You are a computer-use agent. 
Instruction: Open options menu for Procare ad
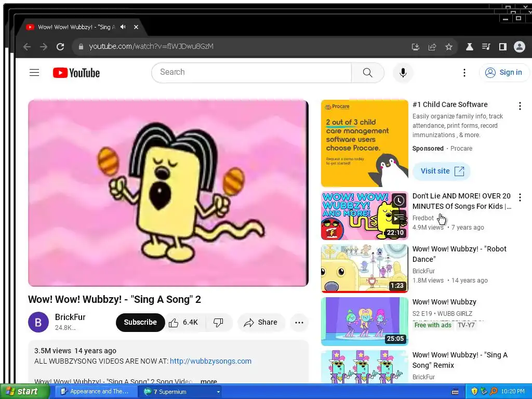tap(520, 106)
